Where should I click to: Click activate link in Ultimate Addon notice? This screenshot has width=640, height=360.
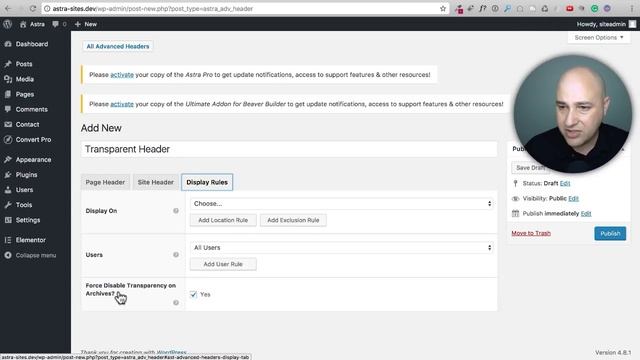coord(122,104)
